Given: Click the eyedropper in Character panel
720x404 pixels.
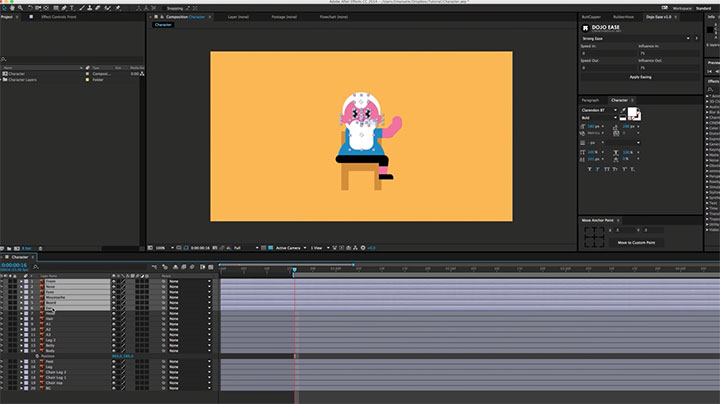Looking at the screenshot, I should pos(623,110).
